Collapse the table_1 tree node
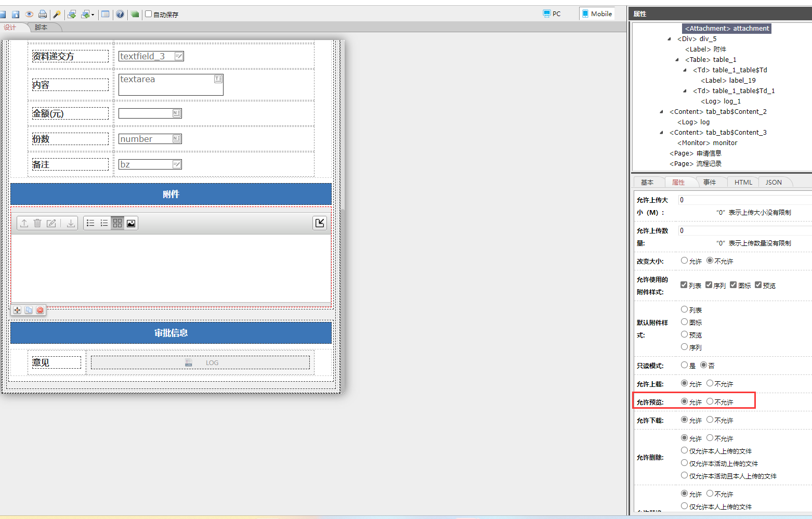The width and height of the screenshot is (812, 519). click(677, 60)
